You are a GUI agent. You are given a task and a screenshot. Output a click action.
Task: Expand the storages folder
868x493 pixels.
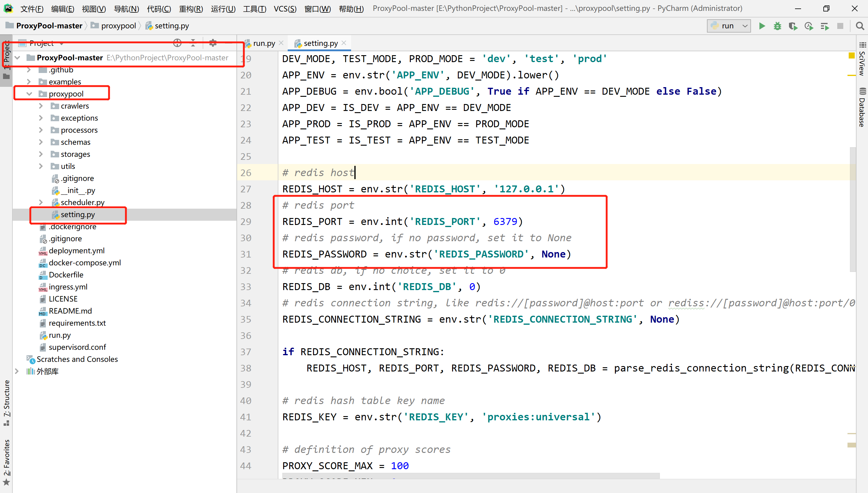point(41,154)
